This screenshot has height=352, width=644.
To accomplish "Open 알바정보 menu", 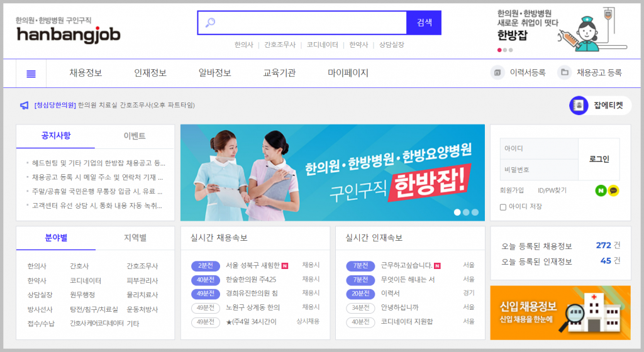I will (x=215, y=73).
